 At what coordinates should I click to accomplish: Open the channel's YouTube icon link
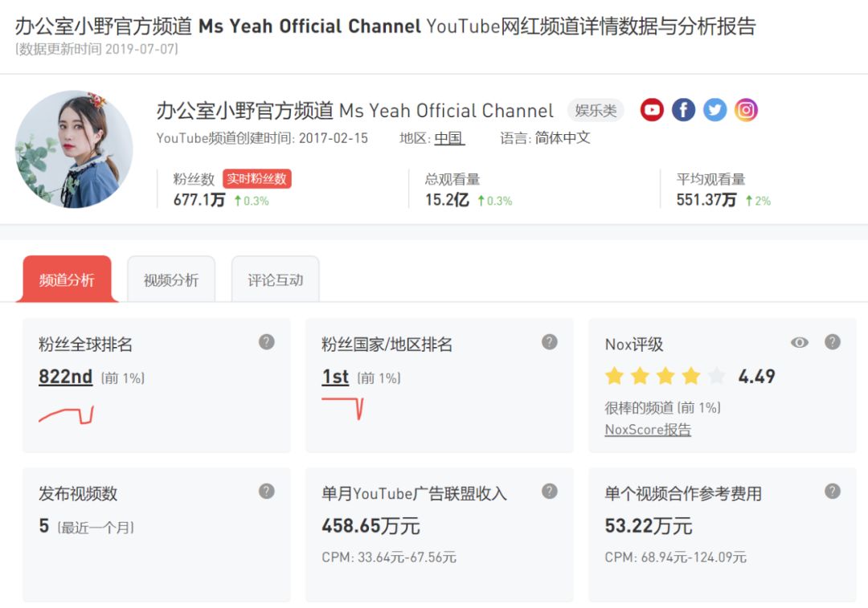652,110
